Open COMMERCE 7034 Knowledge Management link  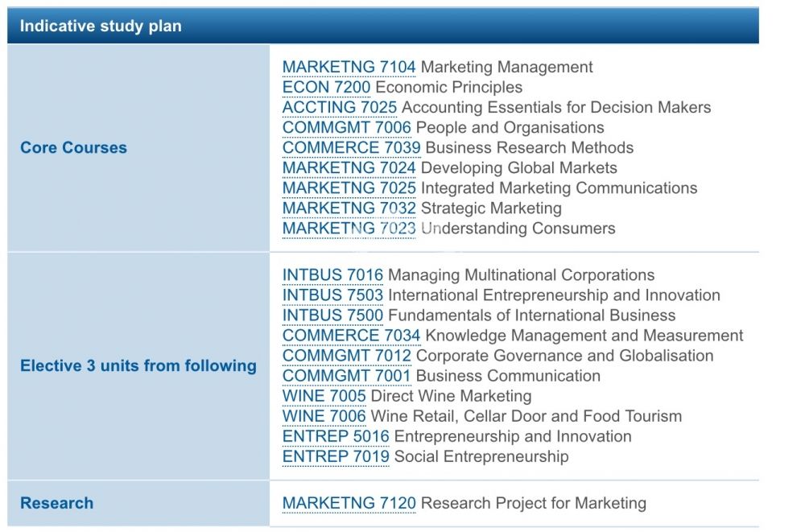351,336
